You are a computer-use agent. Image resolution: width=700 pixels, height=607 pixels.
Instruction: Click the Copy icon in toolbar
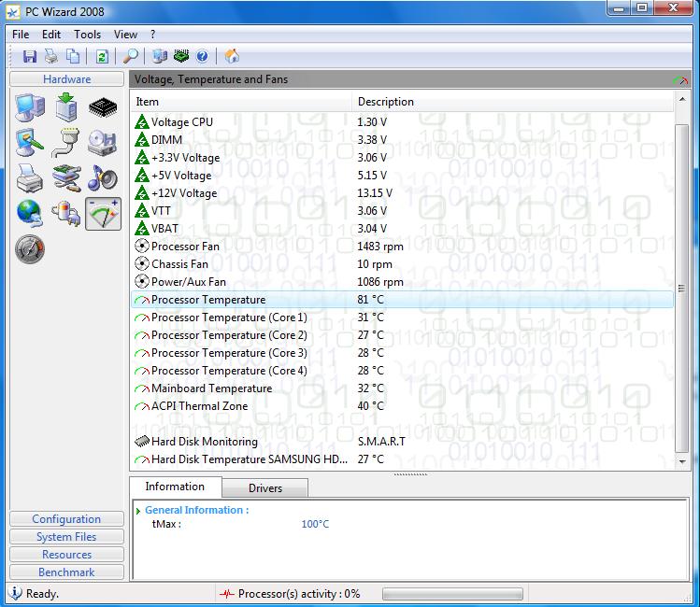click(73, 56)
